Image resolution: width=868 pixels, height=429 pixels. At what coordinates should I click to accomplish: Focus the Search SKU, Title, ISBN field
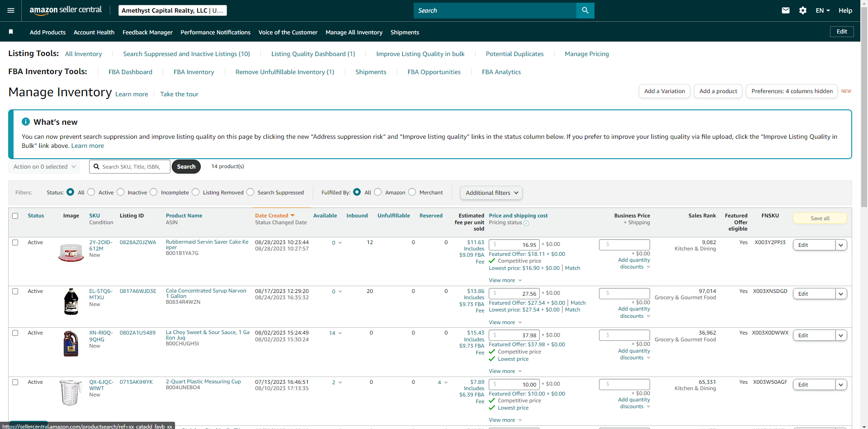click(130, 167)
